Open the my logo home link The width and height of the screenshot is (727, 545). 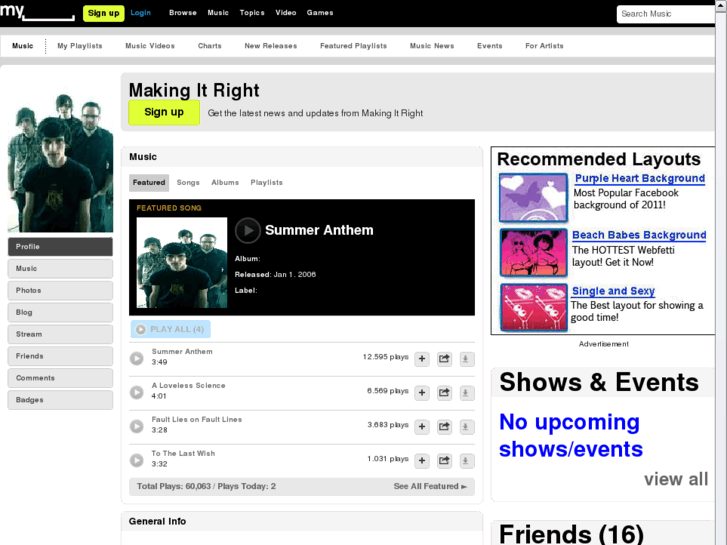click(x=37, y=12)
